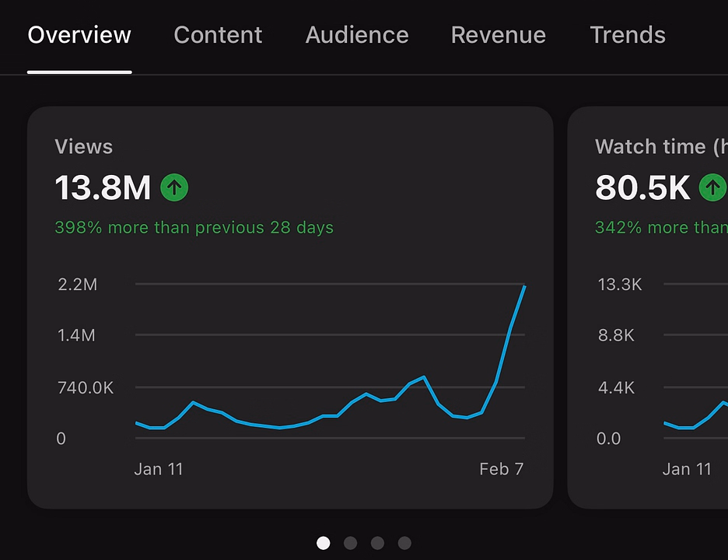
Task: Click the green up-arrow icon beside 80.5K
Action: (x=713, y=187)
